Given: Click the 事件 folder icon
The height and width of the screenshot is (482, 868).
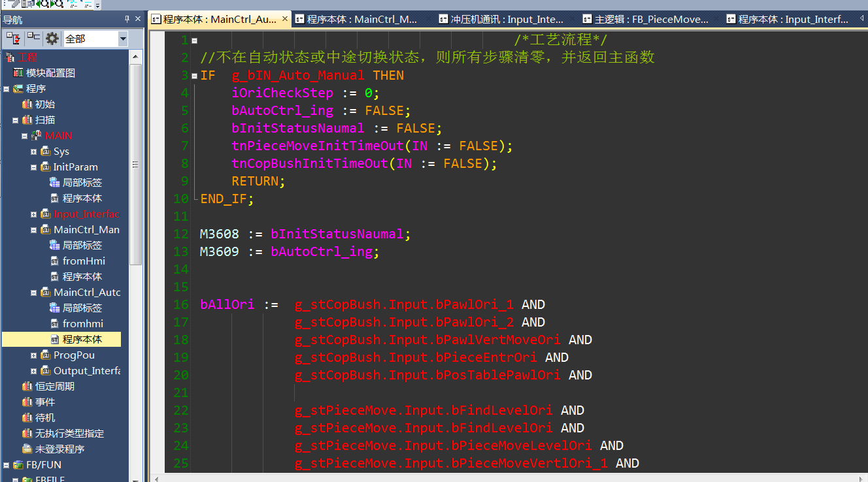Looking at the screenshot, I should pyautogui.click(x=27, y=402).
